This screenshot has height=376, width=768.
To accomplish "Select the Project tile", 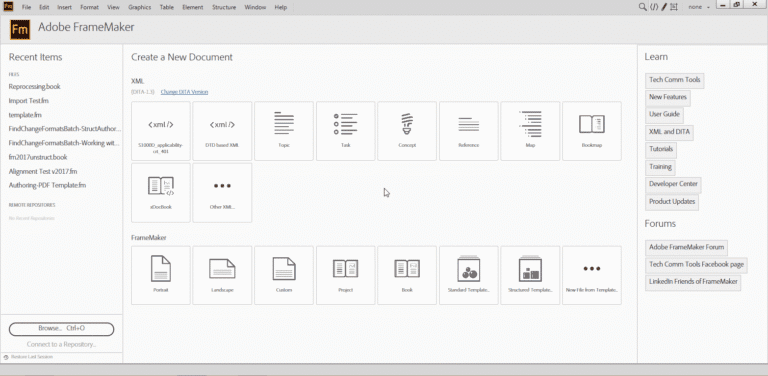I will click(x=345, y=275).
